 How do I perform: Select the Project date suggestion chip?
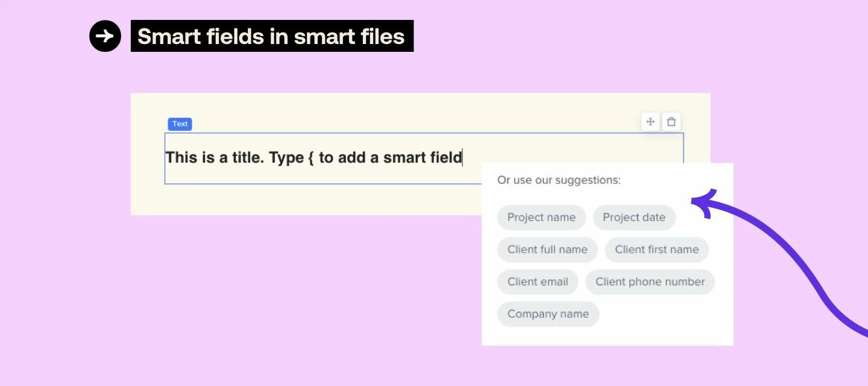pyautogui.click(x=634, y=217)
